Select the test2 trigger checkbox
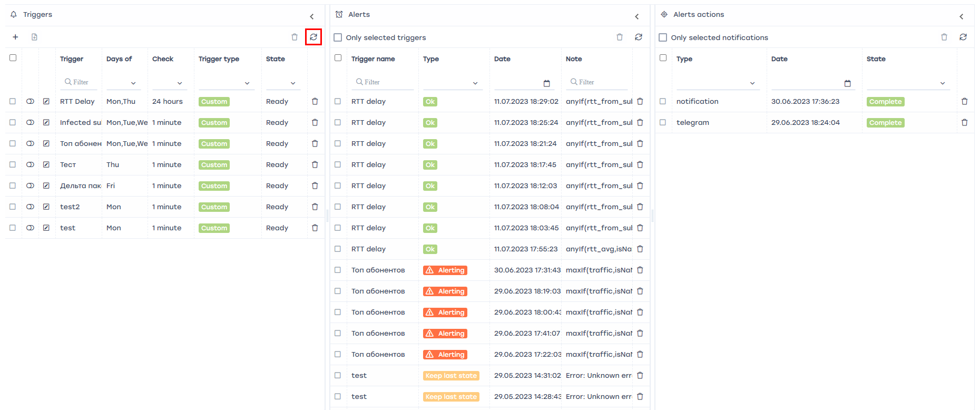This screenshot has width=980, height=410. (13, 207)
